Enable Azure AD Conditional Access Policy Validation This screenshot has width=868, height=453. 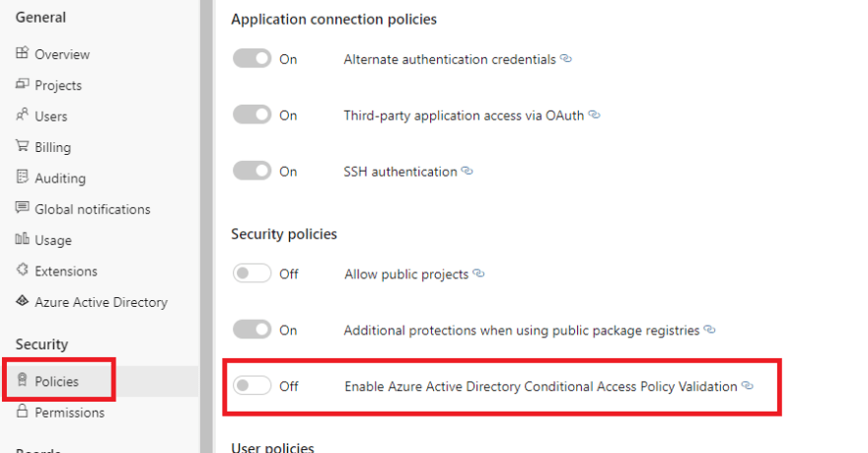point(252,386)
